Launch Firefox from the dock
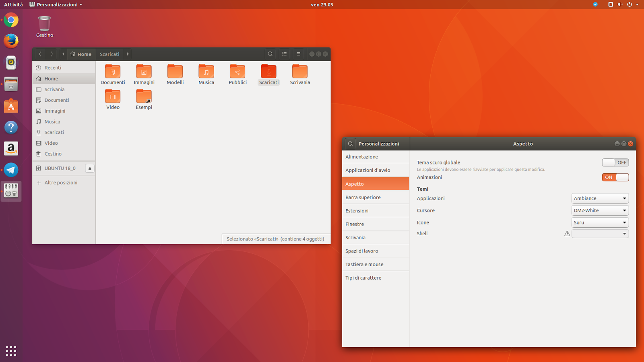The width and height of the screenshot is (644, 362). click(x=11, y=41)
